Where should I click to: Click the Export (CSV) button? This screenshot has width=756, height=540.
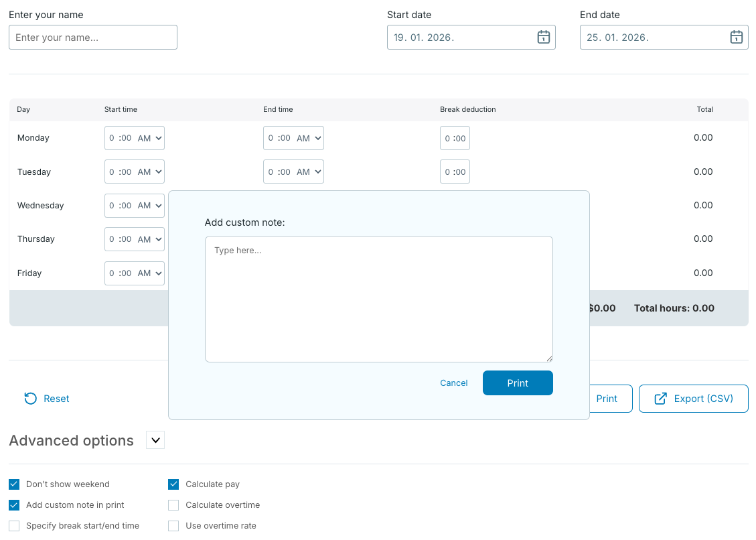(693, 399)
